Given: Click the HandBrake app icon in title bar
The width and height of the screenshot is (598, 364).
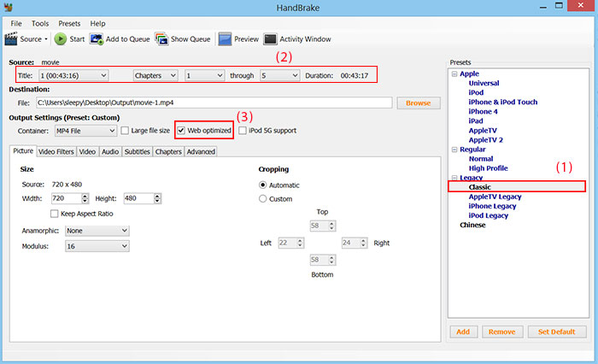Looking at the screenshot, I should [x=9, y=7].
